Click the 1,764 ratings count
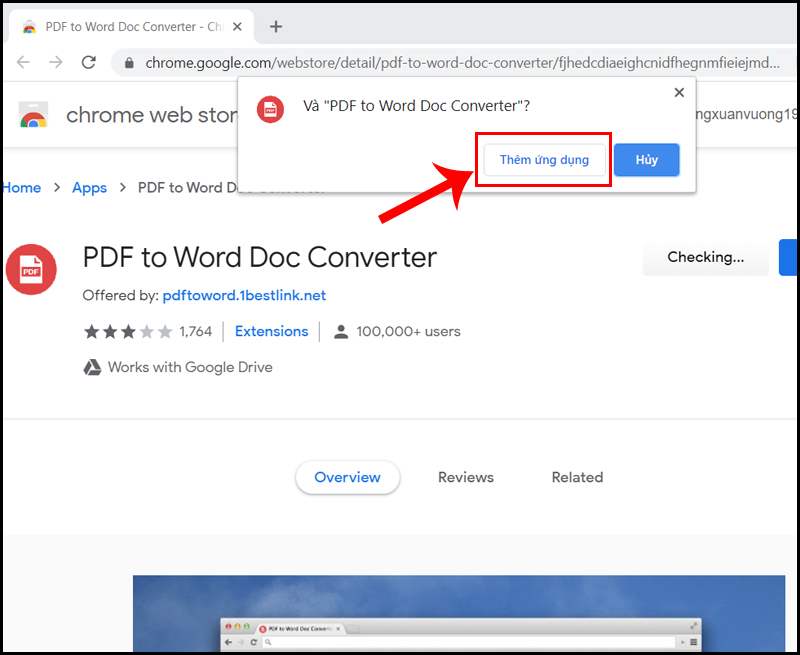The height and width of the screenshot is (655, 800). [195, 332]
